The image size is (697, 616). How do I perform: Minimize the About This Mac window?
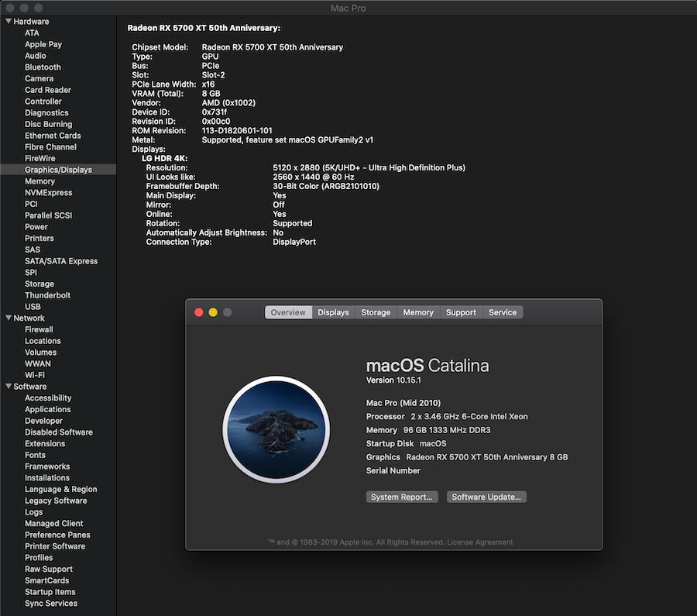pos(213,312)
